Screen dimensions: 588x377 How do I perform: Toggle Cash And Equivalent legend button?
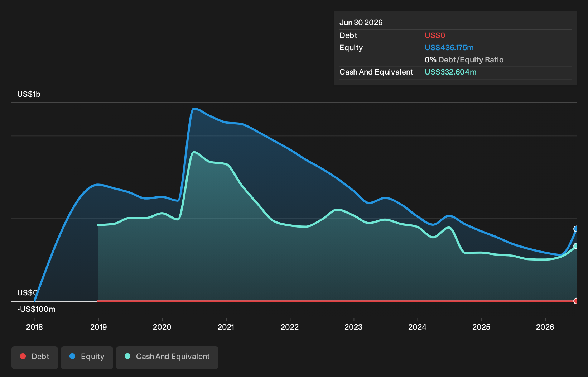pos(167,357)
